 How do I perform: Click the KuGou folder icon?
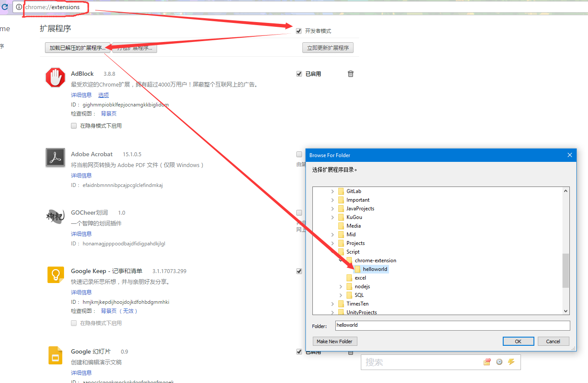tap(341, 217)
